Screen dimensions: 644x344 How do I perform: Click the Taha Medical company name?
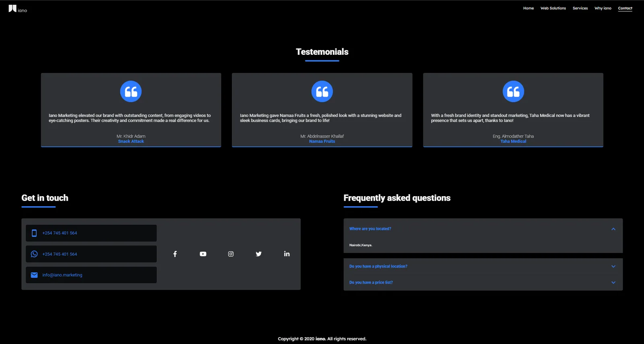click(513, 141)
